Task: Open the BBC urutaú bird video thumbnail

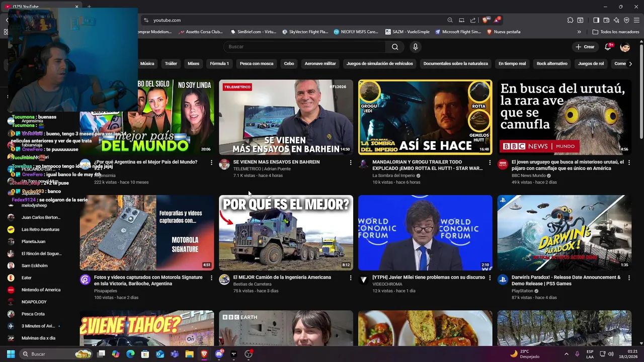Action: [x=565, y=117]
